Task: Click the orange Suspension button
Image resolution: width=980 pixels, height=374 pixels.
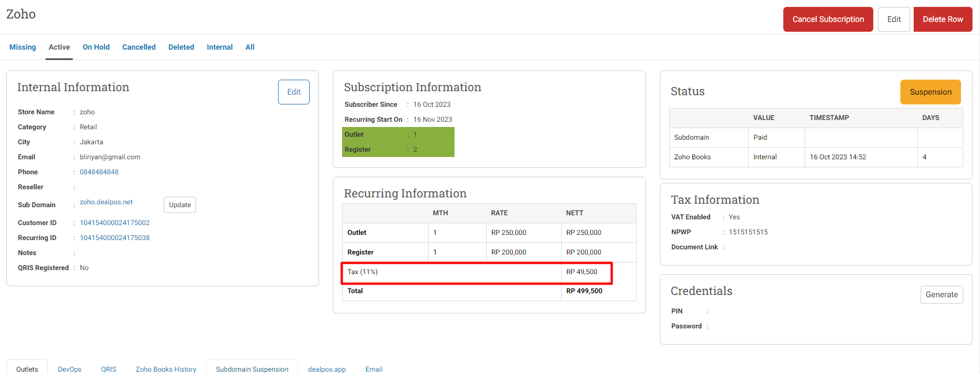Action: point(930,92)
